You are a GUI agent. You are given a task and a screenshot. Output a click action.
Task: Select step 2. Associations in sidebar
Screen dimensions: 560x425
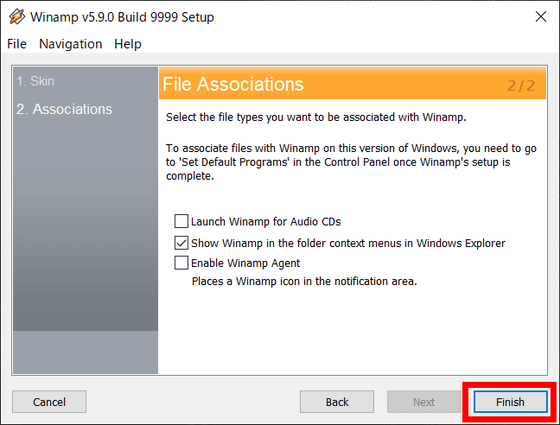point(64,109)
